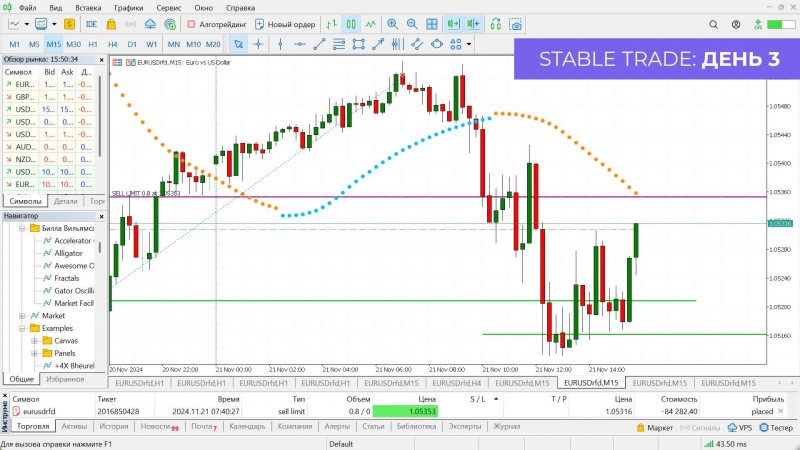The height and width of the screenshot is (450, 800).
Task: Draw a vertical line
Action: click(x=280, y=44)
